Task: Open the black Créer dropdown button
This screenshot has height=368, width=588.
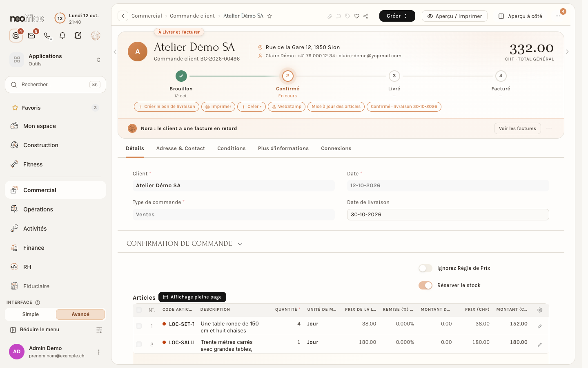Action: pos(397,16)
